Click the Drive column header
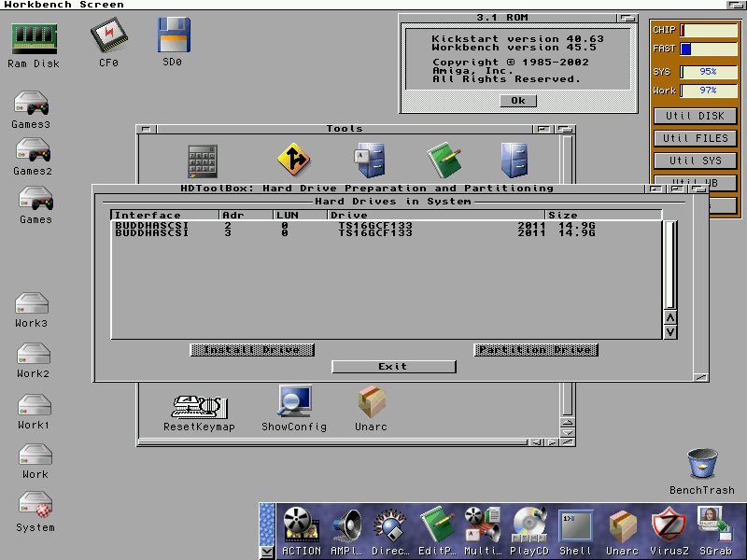The width and height of the screenshot is (747, 560). [x=436, y=216]
